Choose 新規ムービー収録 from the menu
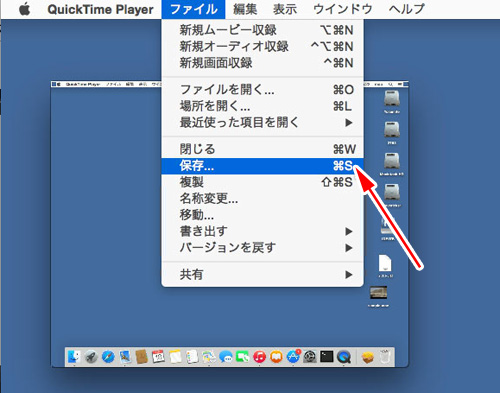Viewport: 500px width, 393px height. tap(262, 30)
